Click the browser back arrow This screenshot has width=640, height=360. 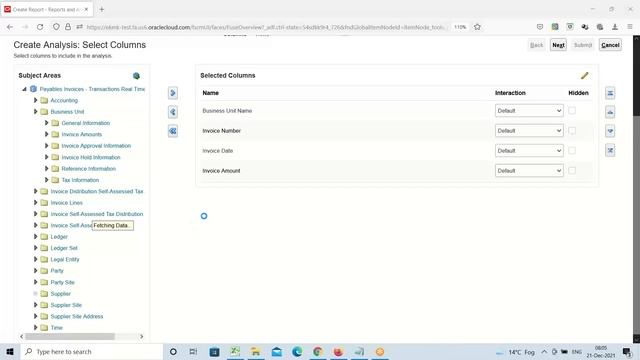pos(10,27)
